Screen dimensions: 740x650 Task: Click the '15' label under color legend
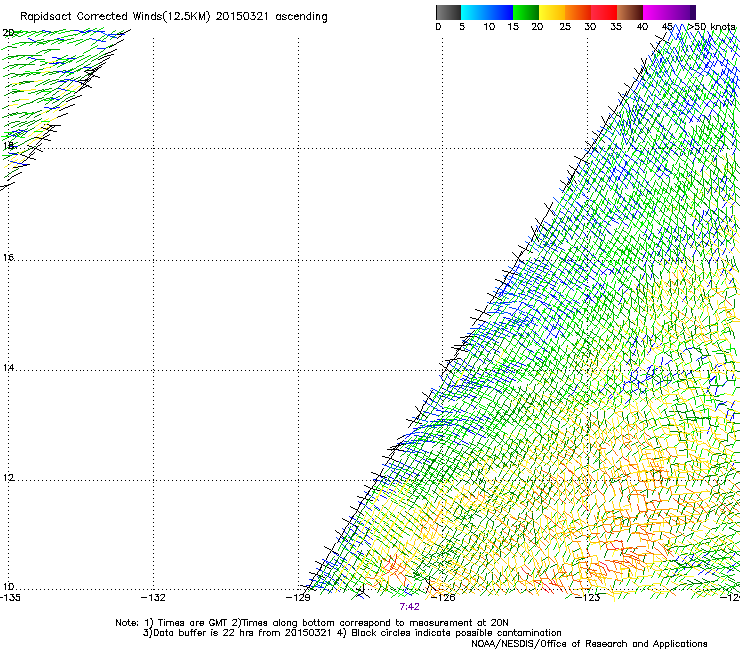click(x=513, y=27)
